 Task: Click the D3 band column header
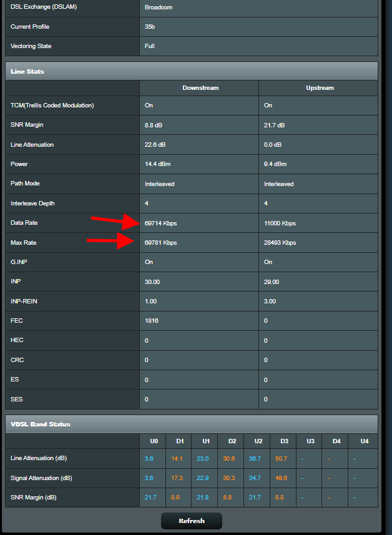(284, 441)
